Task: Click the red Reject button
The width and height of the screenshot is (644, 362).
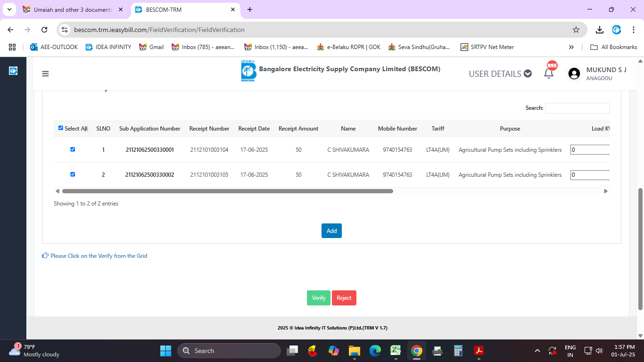Action: pos(344,298)
